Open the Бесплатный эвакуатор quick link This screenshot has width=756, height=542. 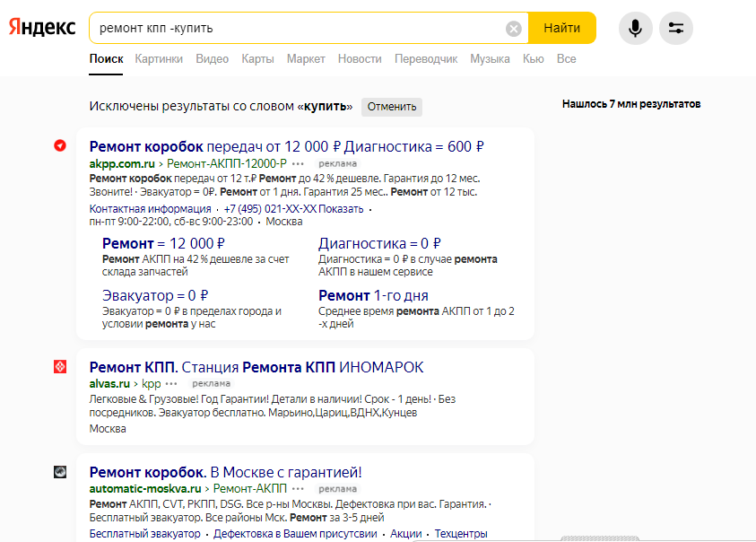coord(144,534)
